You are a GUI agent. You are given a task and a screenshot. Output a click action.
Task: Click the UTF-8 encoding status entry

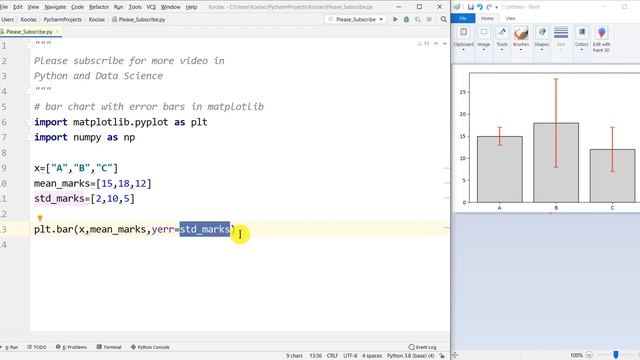coord(350,356)
